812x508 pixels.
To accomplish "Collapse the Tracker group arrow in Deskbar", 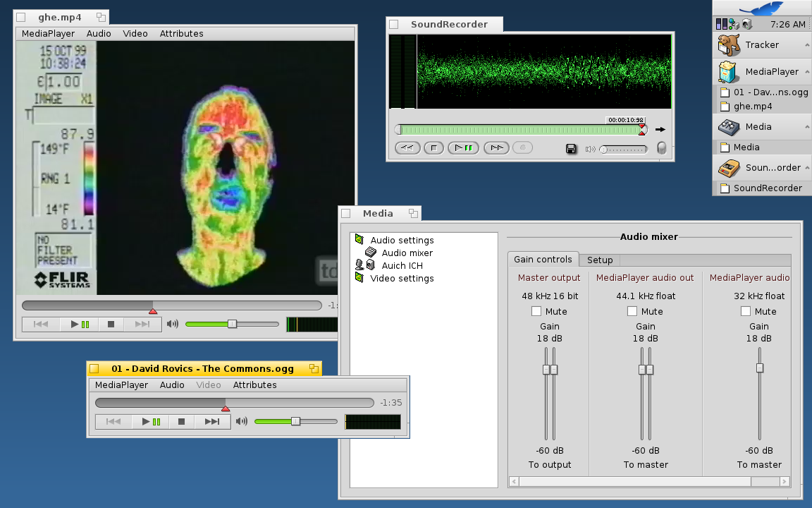I will tap(806, 45).
